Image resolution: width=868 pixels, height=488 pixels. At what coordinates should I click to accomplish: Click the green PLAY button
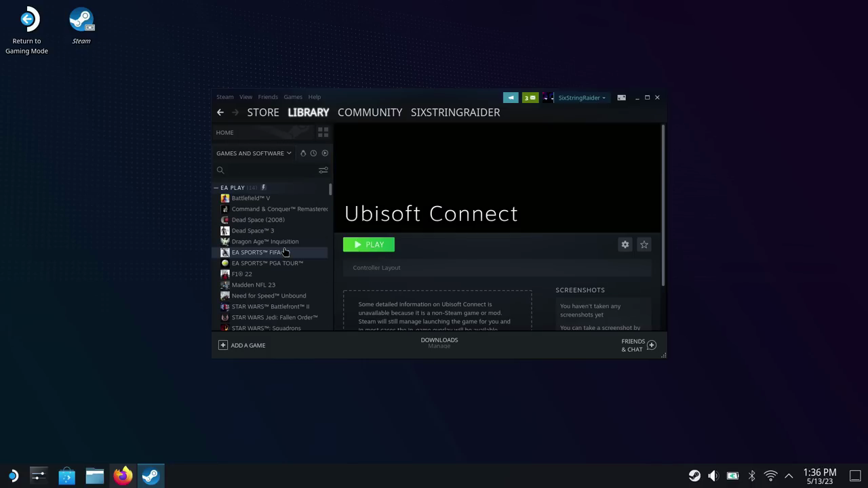pyautogui.click(x=369, y=245)
